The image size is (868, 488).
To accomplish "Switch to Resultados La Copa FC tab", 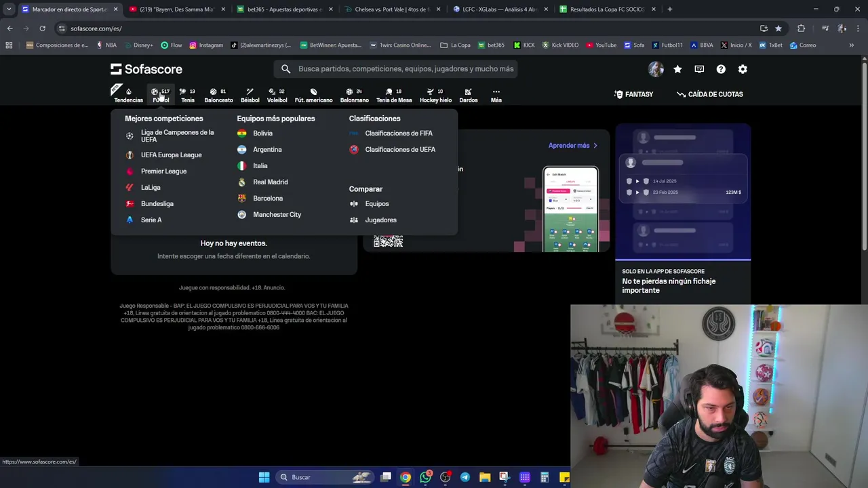I will point(608,9).
